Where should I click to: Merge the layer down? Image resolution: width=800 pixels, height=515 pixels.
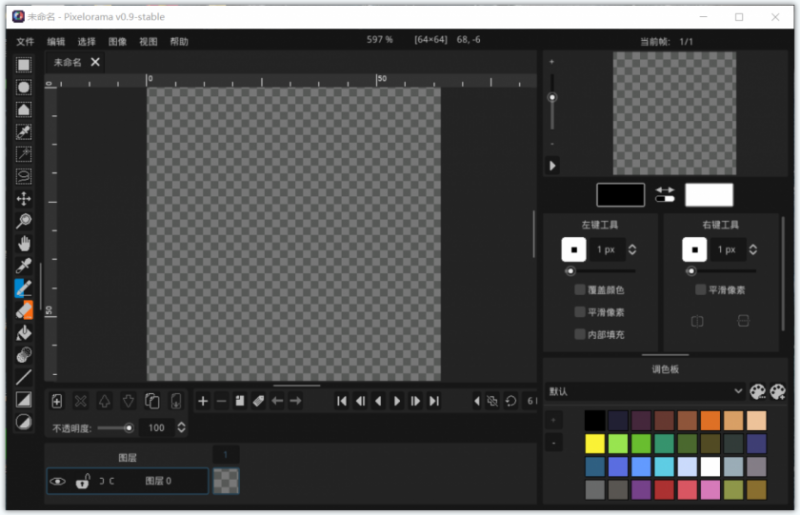pyautogui.click(x=176, y=401)
